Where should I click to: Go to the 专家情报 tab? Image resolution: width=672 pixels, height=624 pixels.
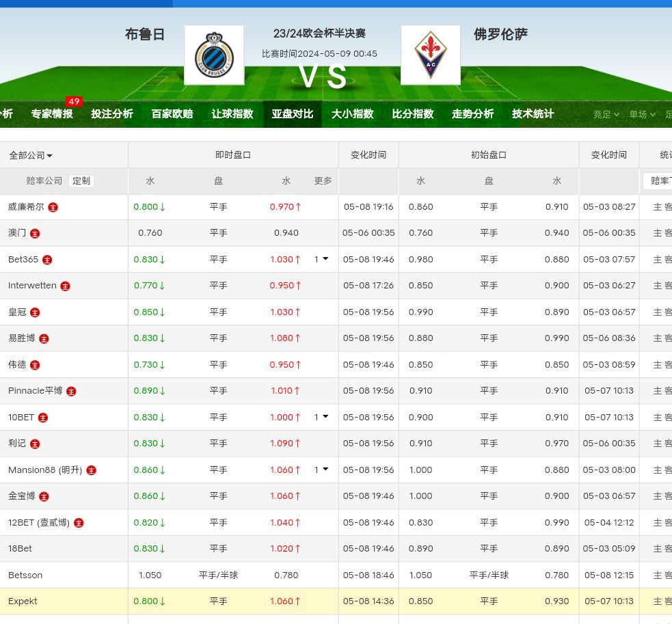click(52, 114)
